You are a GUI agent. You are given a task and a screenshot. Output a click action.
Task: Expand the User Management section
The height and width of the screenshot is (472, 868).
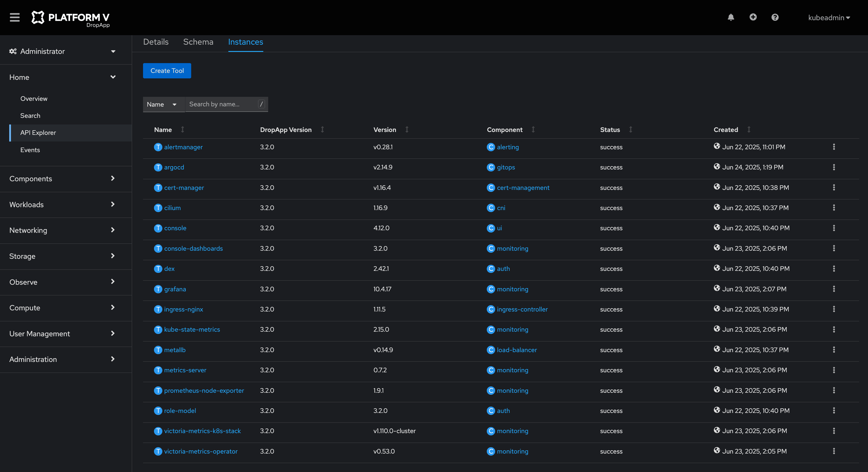point(63,334)
